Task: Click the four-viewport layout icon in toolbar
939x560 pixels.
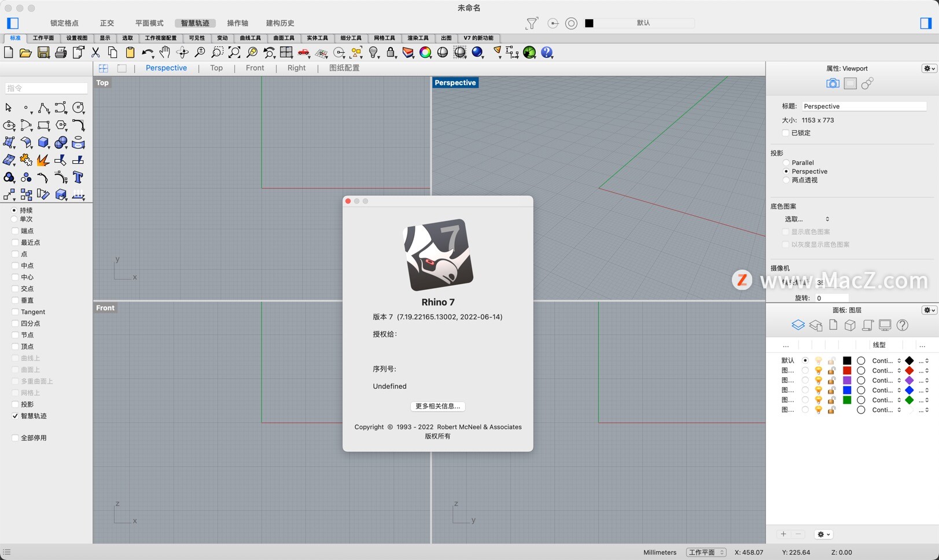Action: [x=286, y=53]
